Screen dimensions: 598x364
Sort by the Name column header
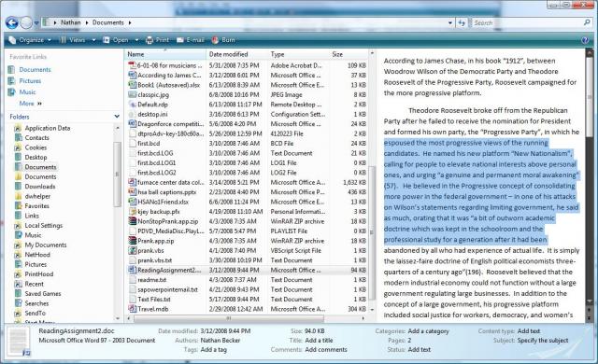point(165,54)
